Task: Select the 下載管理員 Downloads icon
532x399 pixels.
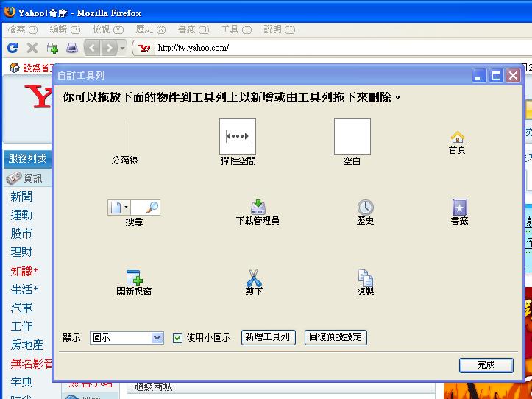Action: pyautogui.click(x=258, y=213)
